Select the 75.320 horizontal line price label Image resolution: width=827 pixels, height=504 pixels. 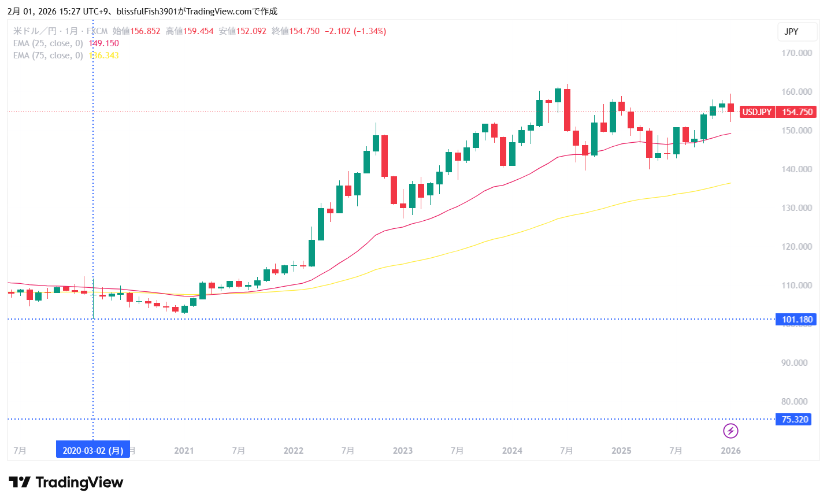(x=794, y=420)
